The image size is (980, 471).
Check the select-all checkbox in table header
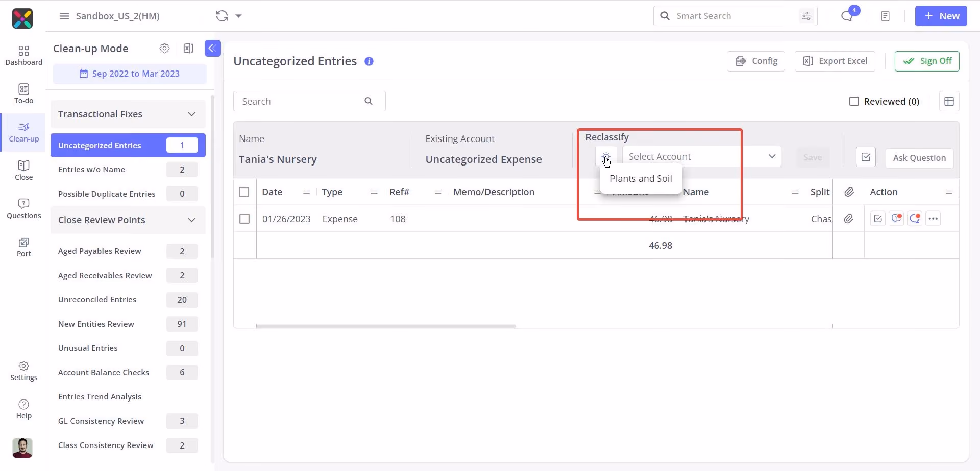tap(244, 192)
